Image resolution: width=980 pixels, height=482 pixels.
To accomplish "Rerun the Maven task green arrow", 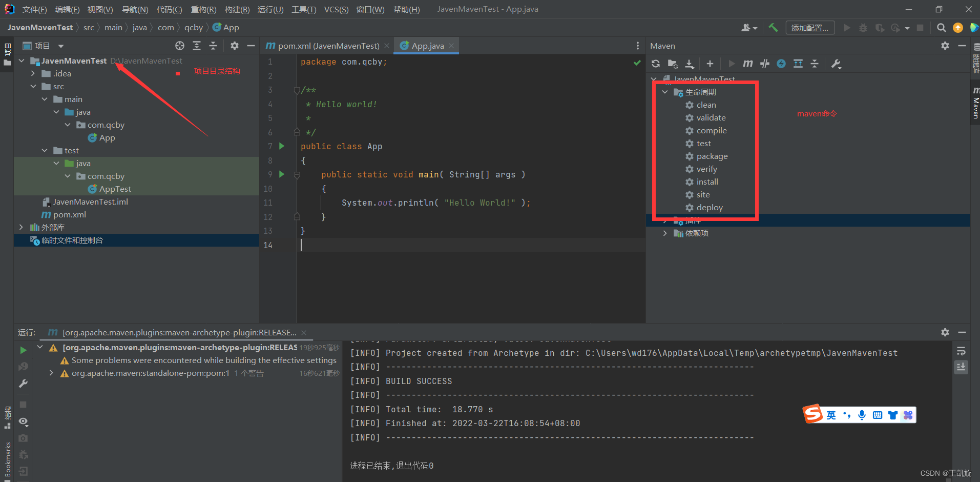I will (23, 350).
